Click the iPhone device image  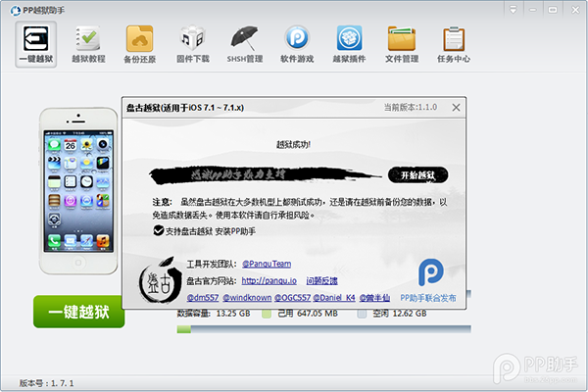pos(78,191)
